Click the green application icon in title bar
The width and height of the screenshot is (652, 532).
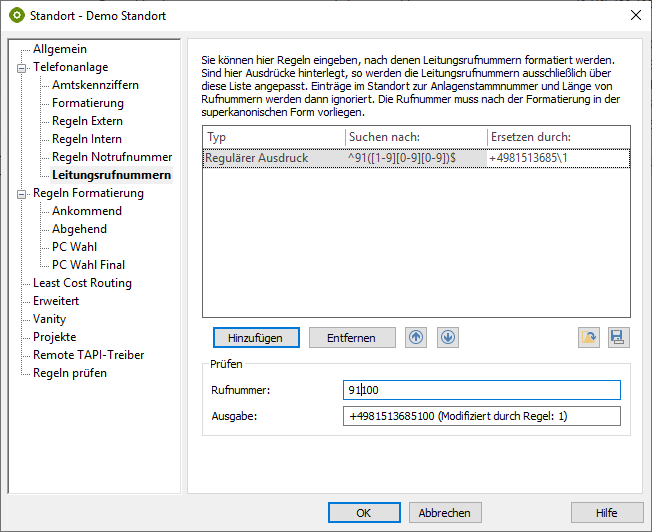(16, 16)
